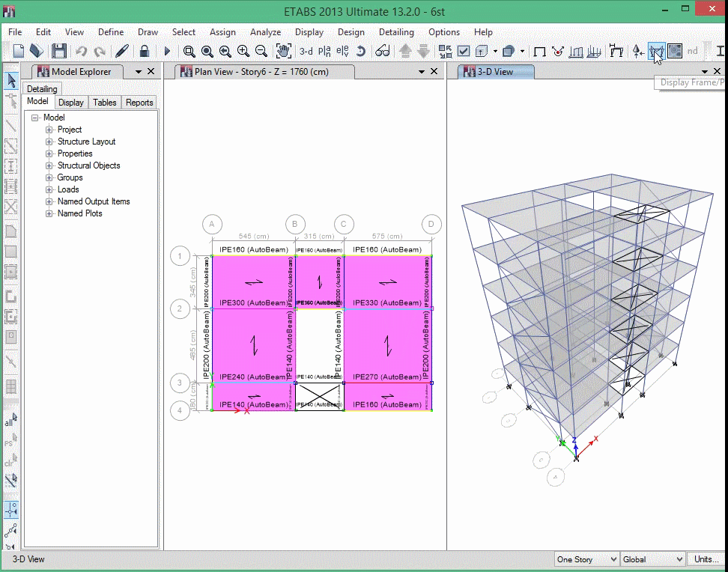
Task: Open the Global coordinate system dropdown
Action: click(653, 559)
